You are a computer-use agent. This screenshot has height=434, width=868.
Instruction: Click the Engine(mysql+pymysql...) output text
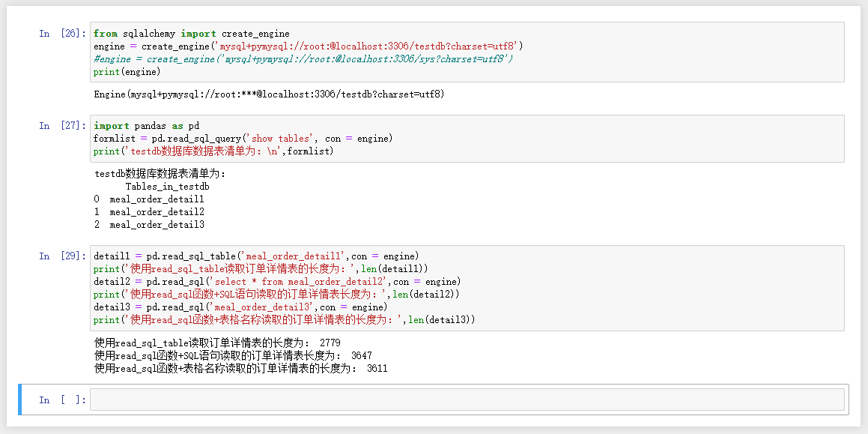269,94
